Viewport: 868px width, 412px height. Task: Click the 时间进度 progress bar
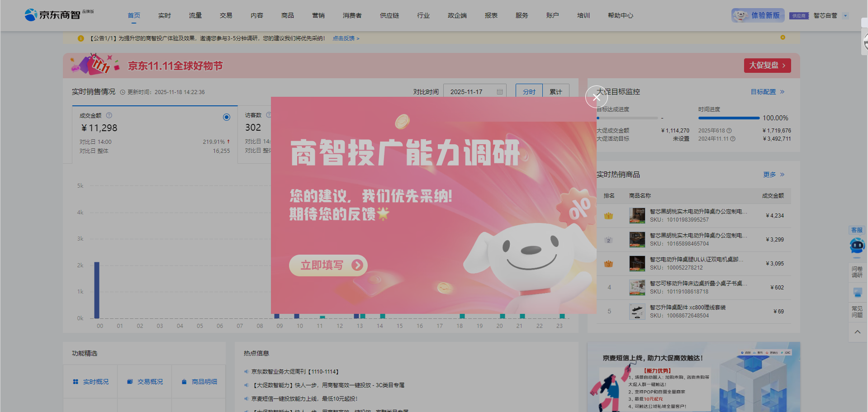pyautogui.click(x=729, y=118)
